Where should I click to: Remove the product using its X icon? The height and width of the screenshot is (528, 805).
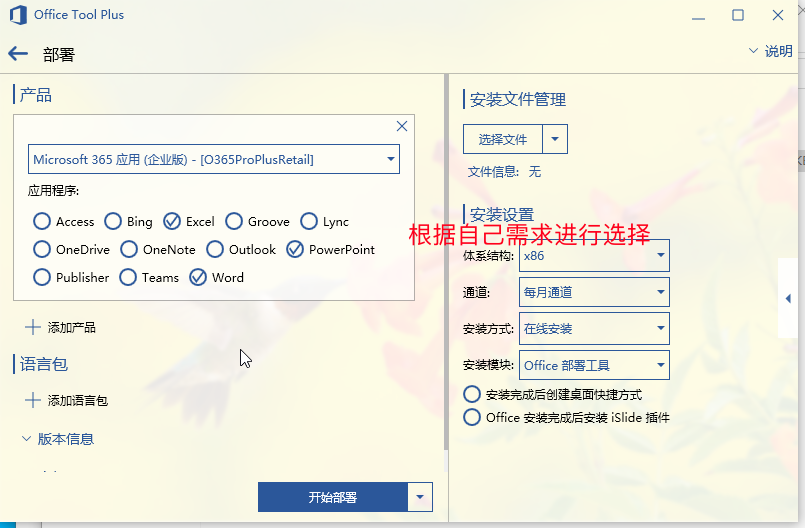point(402,126)
